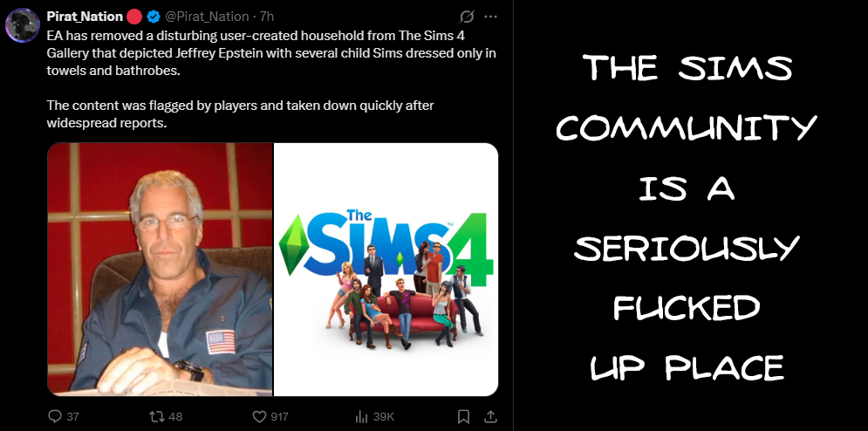
Task: Click the 39K views count
Action: tap(384, 416)
